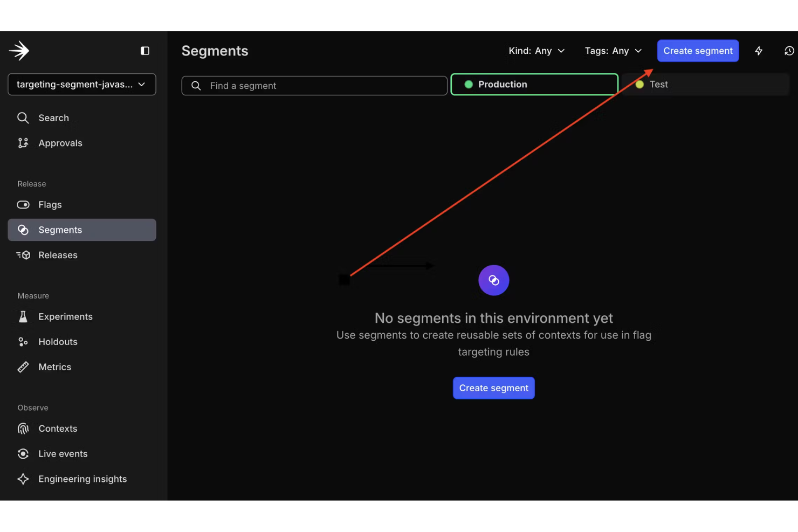Screen dimensions: 798x532
Task: Click the 'No segments in this environment yet' text
Action: 494,318
